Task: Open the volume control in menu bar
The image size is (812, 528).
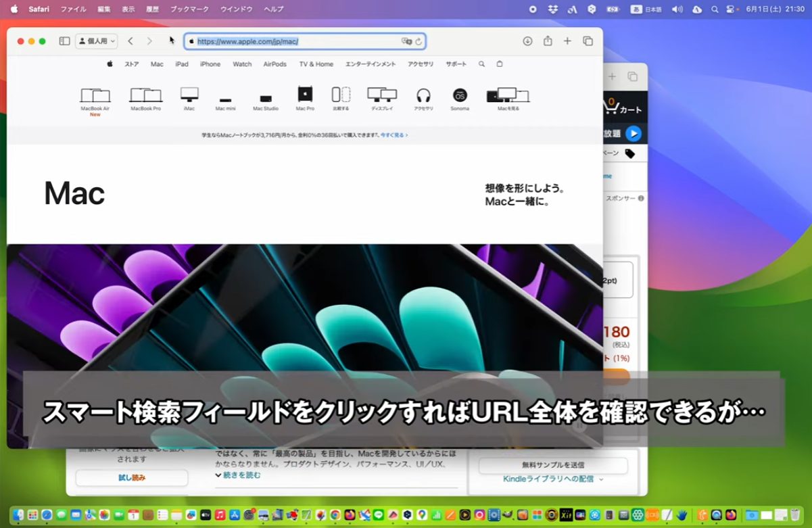Action: 677,9
